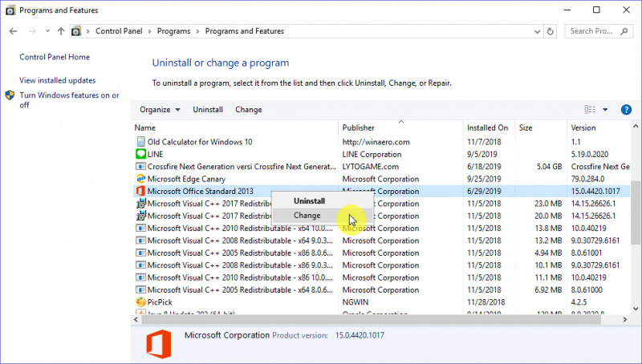Open the Organize dropdown menu

tap(160, 110)
